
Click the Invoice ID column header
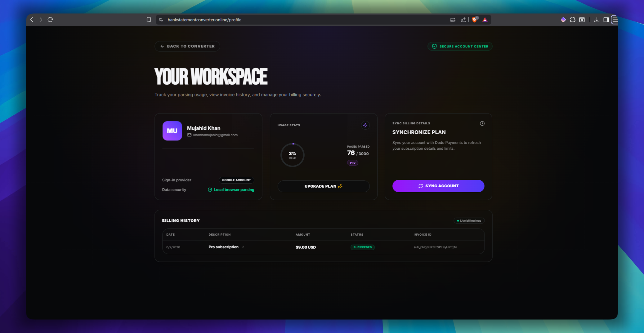422,235
